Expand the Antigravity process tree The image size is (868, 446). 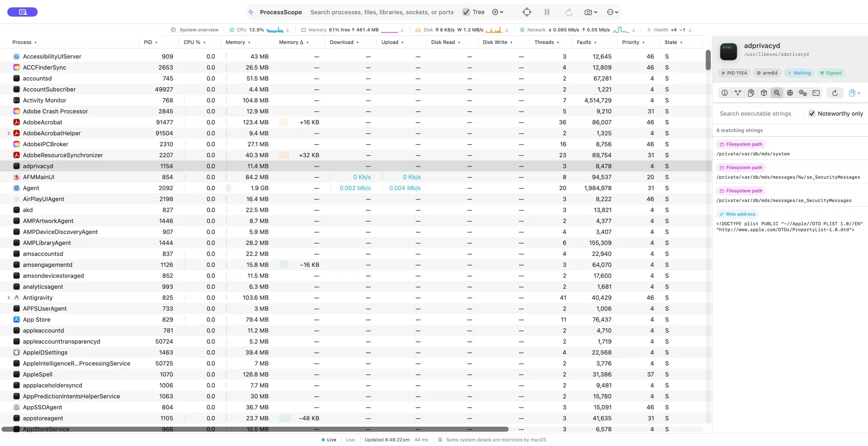9,297
